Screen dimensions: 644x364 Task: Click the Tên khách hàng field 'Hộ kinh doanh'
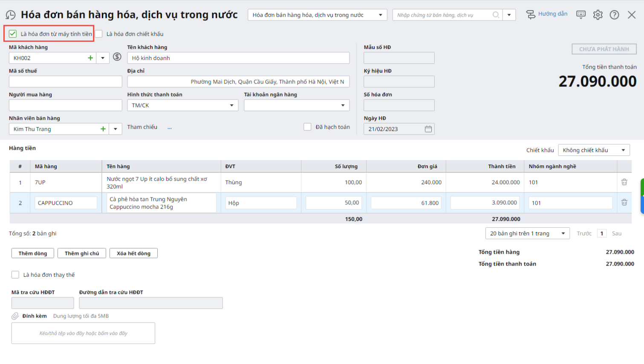[238, 58]
